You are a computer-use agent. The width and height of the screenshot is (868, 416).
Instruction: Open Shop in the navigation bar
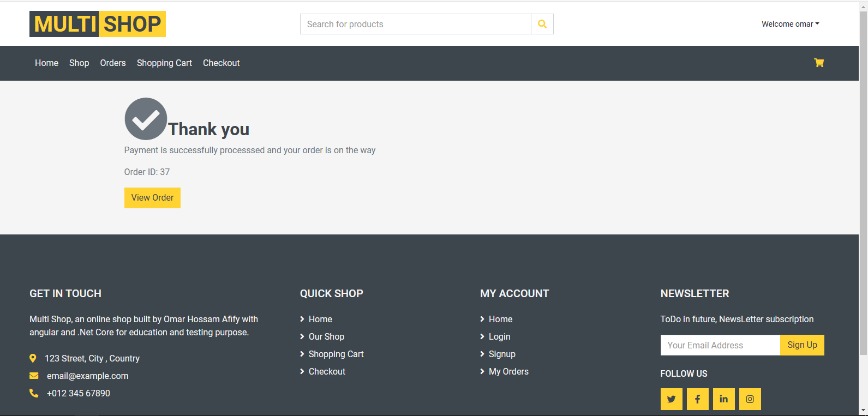pos(79,63)
